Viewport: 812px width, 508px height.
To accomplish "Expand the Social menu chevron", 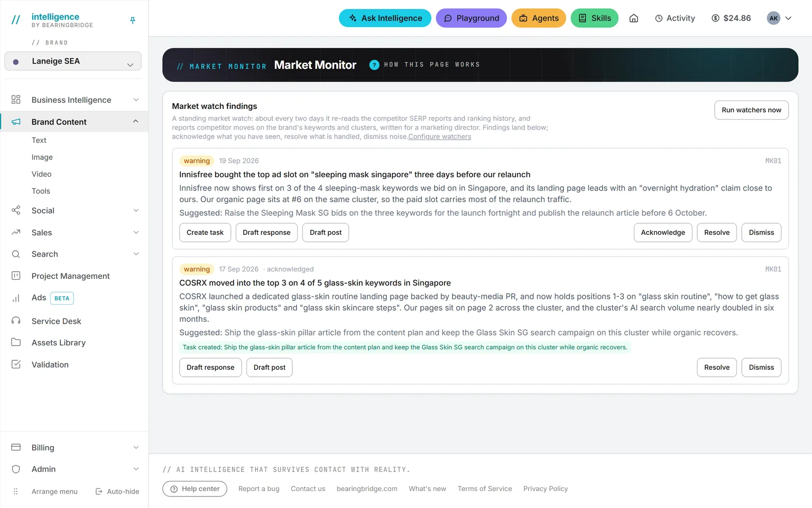I will pos(136,210).
